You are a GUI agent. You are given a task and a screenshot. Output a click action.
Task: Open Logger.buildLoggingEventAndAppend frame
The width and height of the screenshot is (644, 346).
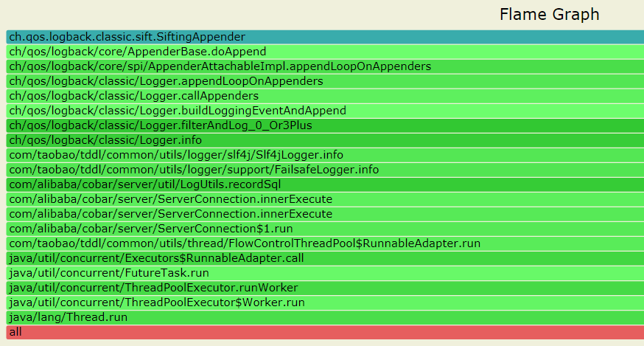click(325, 111)
